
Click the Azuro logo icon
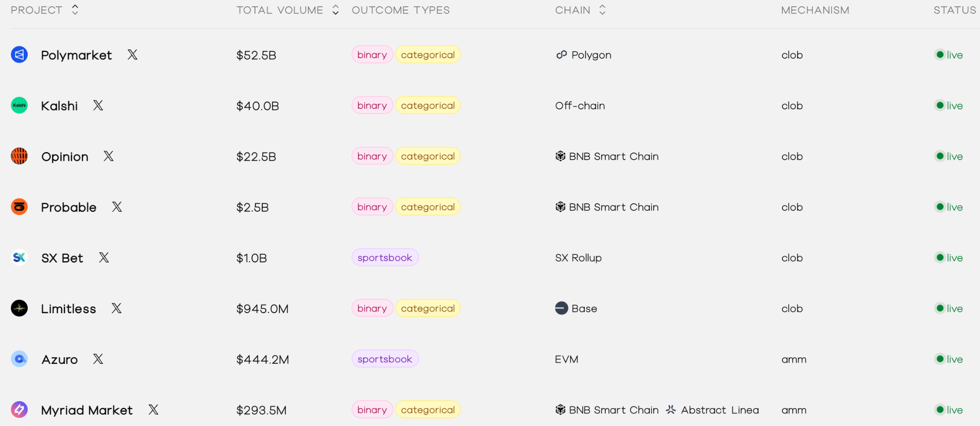click(19, 359)
